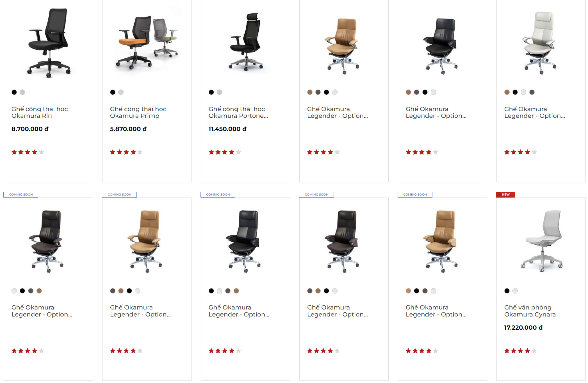Click star rating under Okamura Cynara
The image size is (588, 383).
click(x=520, y=351)
